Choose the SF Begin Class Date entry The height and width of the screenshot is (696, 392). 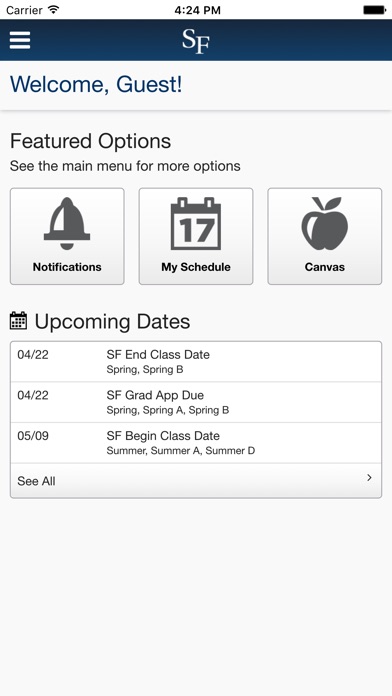[196, 443]
